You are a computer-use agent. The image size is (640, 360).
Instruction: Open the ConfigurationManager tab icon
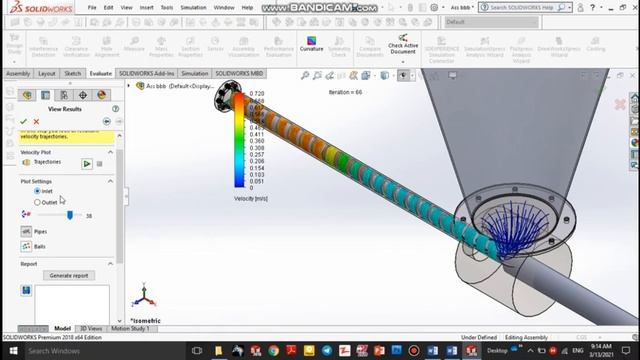[x=64, y=95]
